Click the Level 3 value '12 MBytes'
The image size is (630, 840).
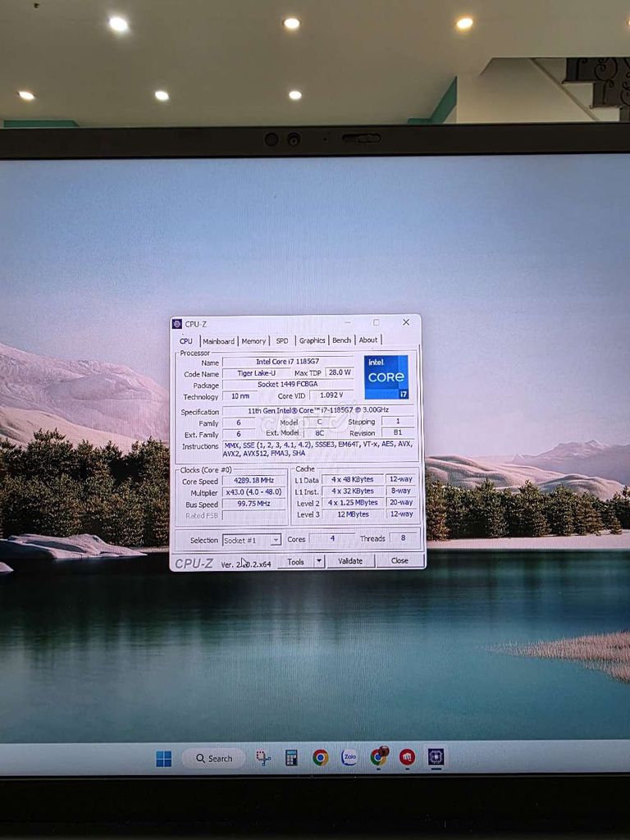click(353, 514)
